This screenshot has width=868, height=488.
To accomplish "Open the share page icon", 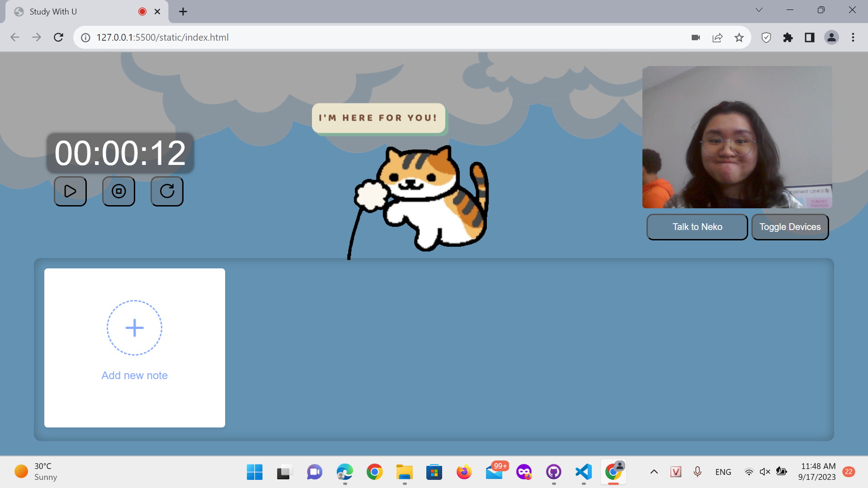I will (x=717, y=38).
